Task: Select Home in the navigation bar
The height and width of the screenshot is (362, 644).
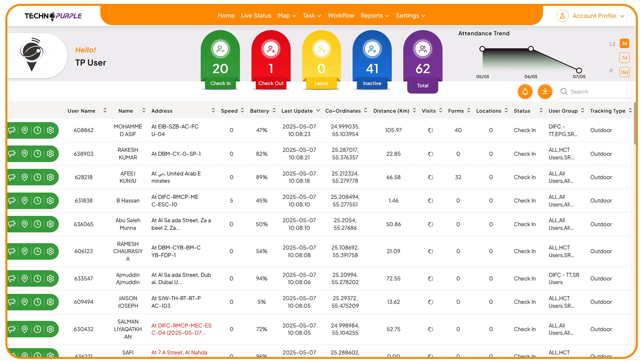Action: pos(226,15)
